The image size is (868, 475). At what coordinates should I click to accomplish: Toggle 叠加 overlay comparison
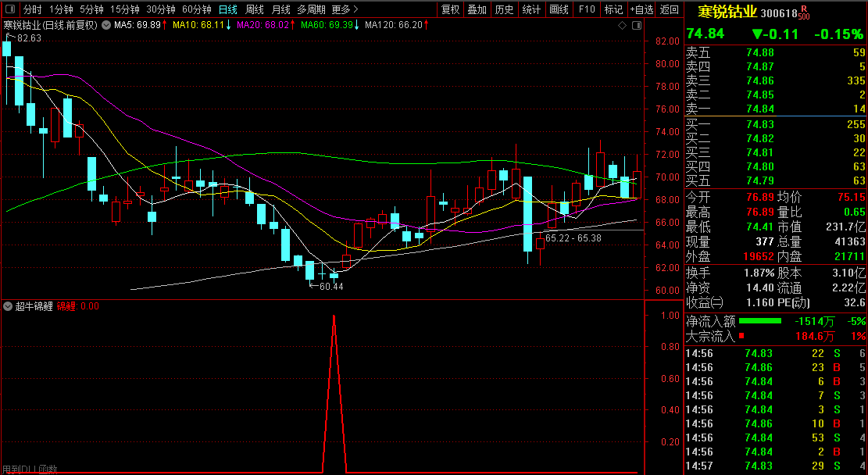pyautogui.click(x=477, y=9)
